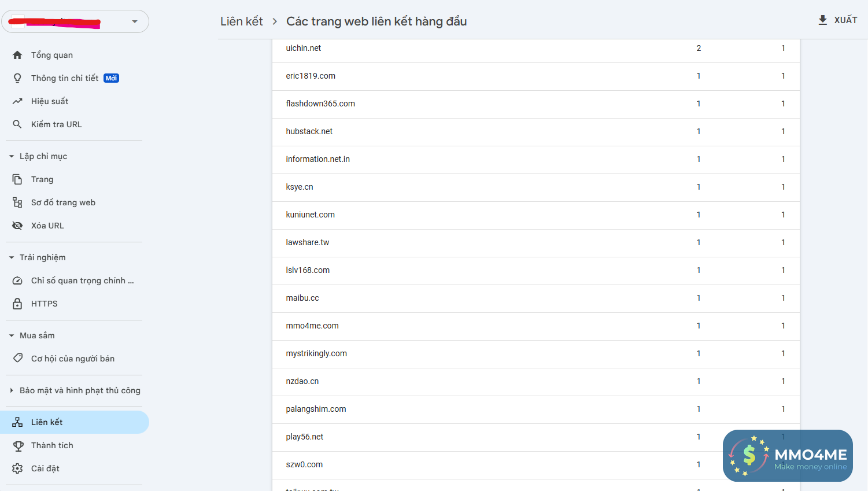
Task: Click the Thành tích trophy icon
Action: (x=18, y=445)
